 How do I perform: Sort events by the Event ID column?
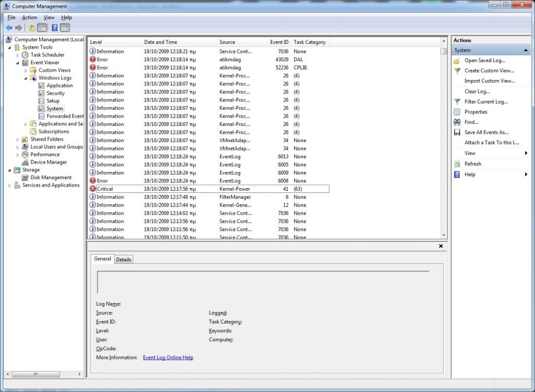click(278, 42)
